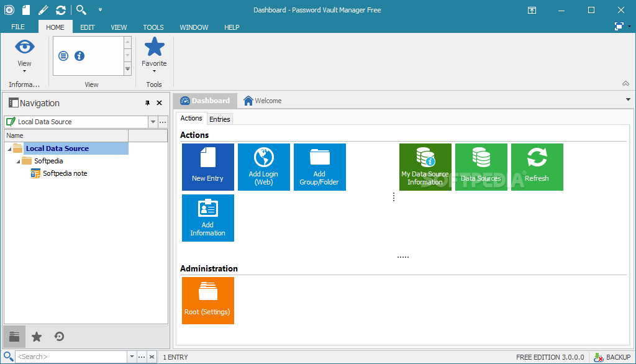
Task: Open the Data Sources tile
Action: click(x=481, y=167)
